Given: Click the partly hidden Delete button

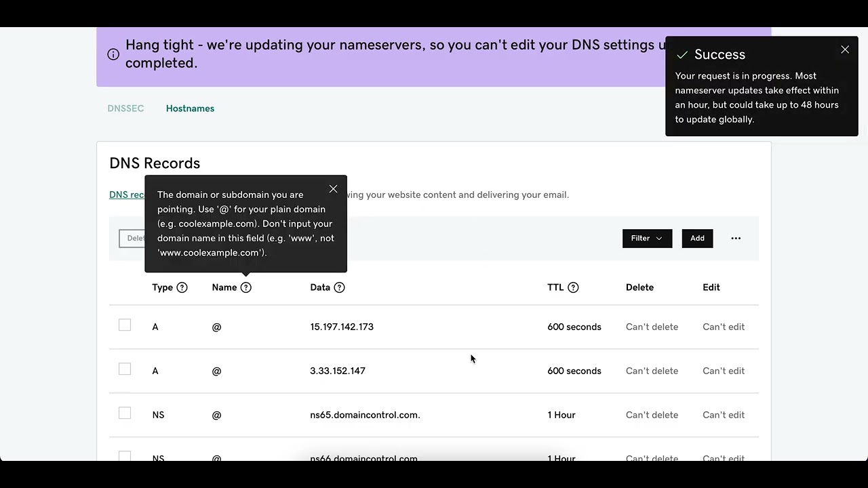Looking at the screenshot, I should 132,238.
